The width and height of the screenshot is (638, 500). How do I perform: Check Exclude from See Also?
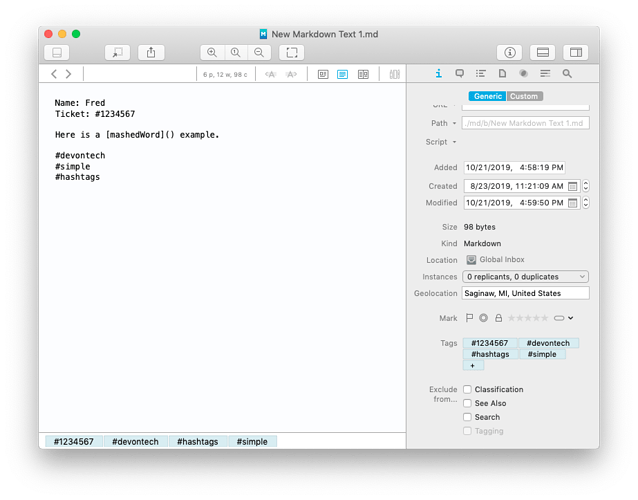pyautogui.click(x=468, y=403)
